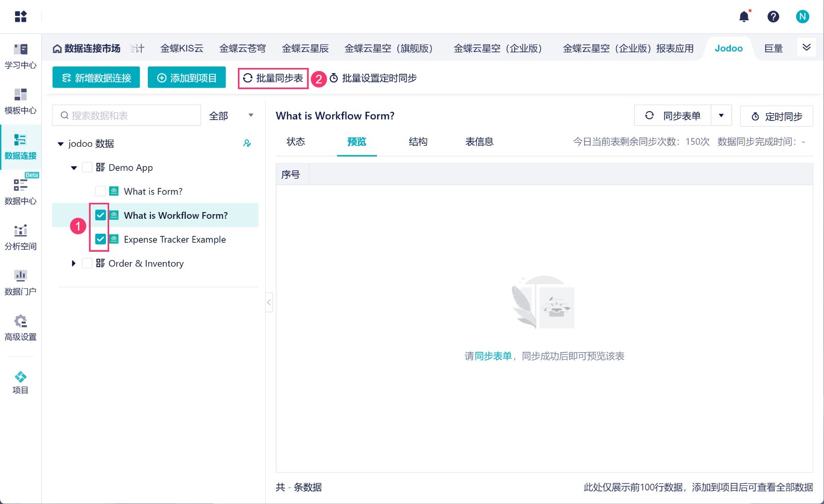Open the app grid launcher icon
Viewport: 824px width, 504px height.
tap(21, 16)
